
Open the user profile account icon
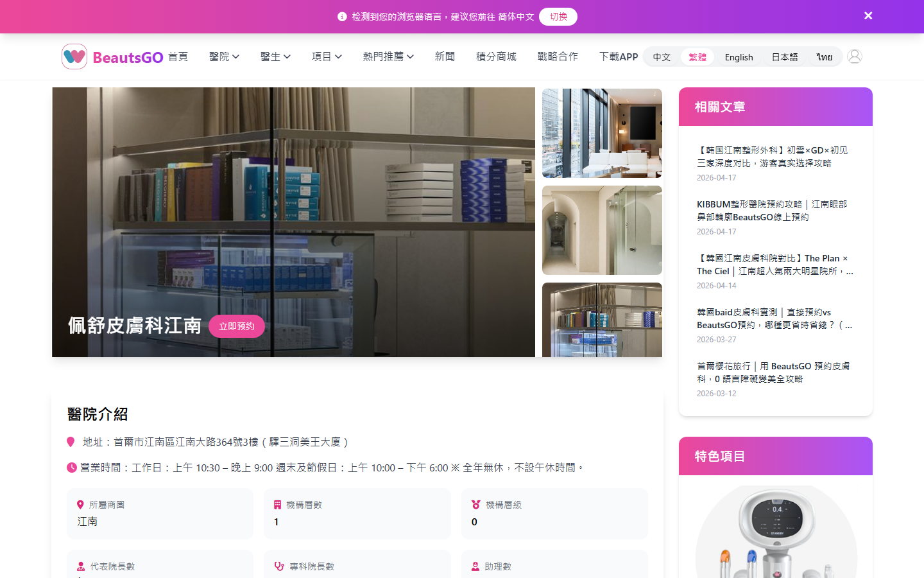854,57
